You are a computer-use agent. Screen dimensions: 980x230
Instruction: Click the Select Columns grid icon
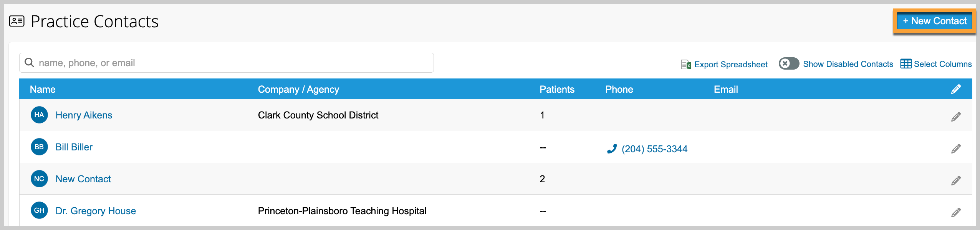coord(906,64)
